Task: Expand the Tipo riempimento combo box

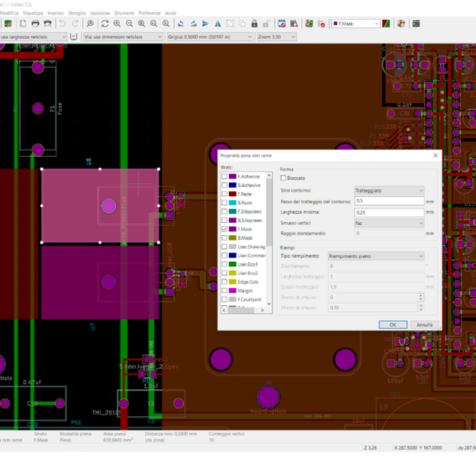Action: [375, 256]
